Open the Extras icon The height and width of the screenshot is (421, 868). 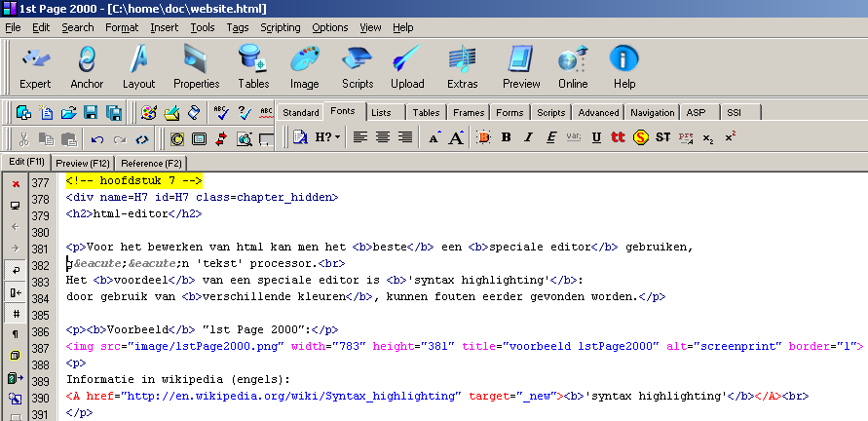click(462, 67)
